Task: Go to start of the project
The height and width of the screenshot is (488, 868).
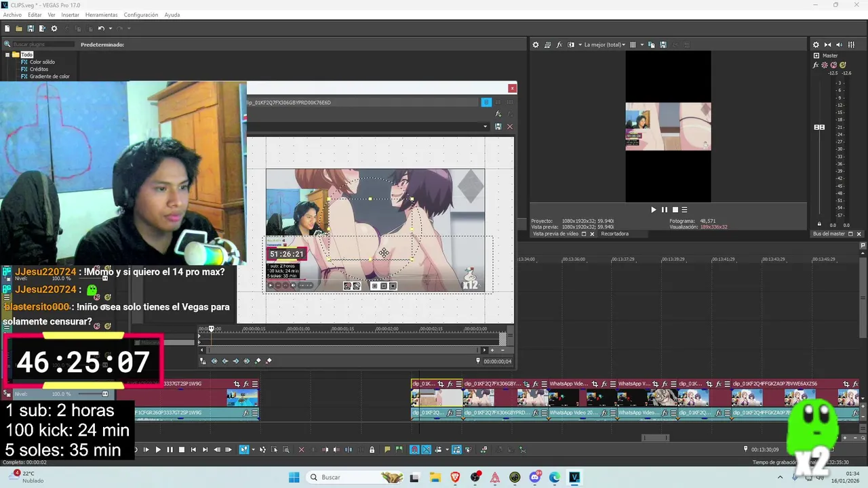Action: (193, 449)
